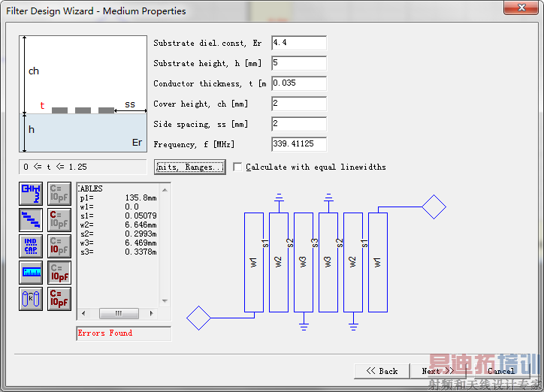Choose the IND CAP lumped element icon
544x392 pixels.
[31, 246]
